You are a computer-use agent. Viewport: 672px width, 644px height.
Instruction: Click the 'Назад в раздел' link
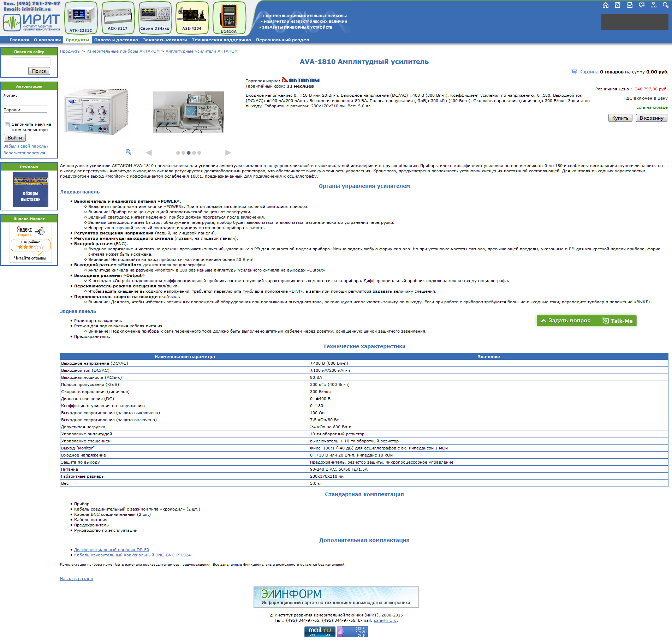point(76,579)
